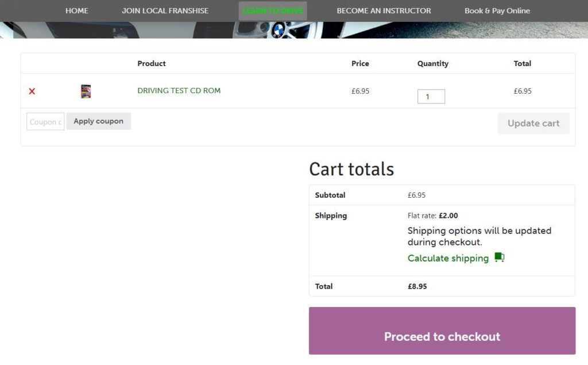Click the Subtotal £6.95 value
588x365 pixels.
417,195
